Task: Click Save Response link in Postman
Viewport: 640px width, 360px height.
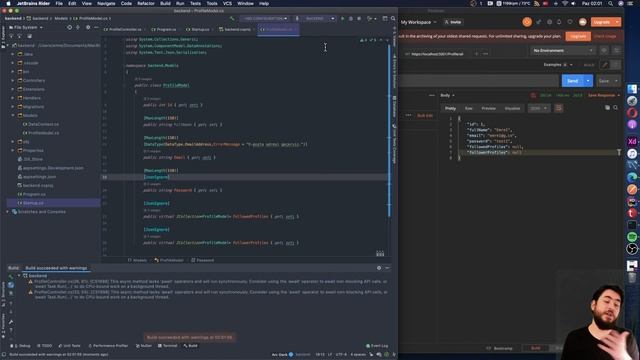Action: click(x=603, y=96)
